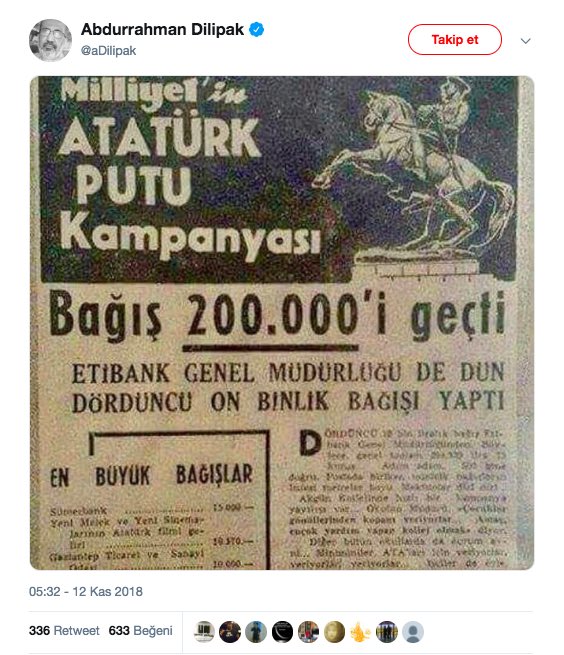The width and height of the screenshot is (564, 655).
Task: Click the @aDilipak handle
Action: click(108, 51)
